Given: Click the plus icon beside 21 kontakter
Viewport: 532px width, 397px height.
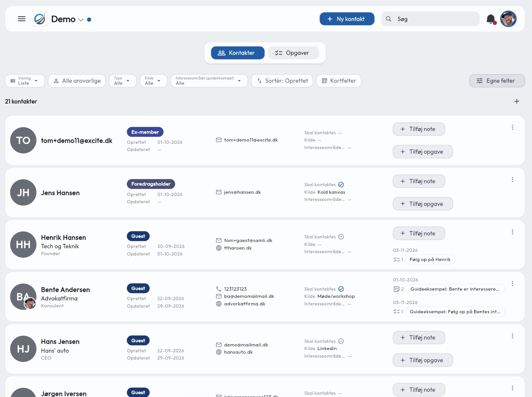Looking at the screenshot, I should point(517,101).
